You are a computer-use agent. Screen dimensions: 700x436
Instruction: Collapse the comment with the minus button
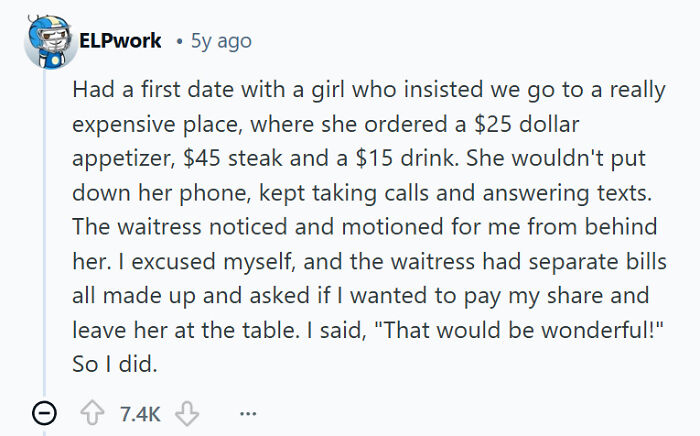click(x=40, y=414)
